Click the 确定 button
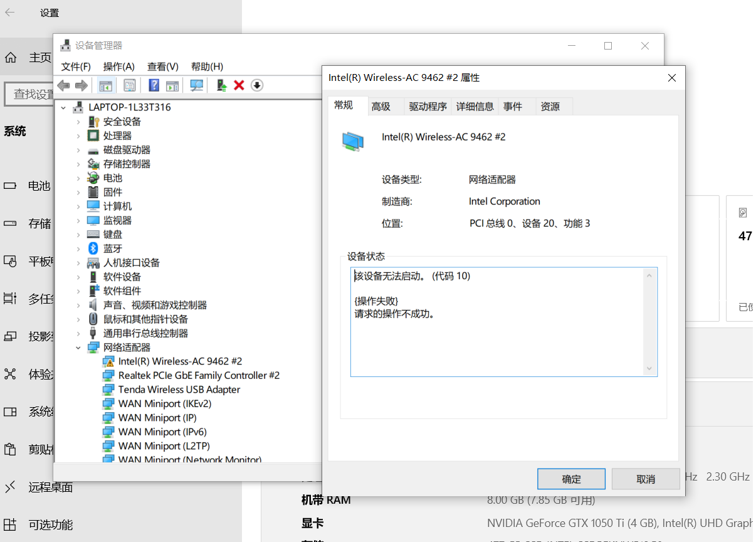Viewport: 756px width, 542px height. tap(572, 479)
